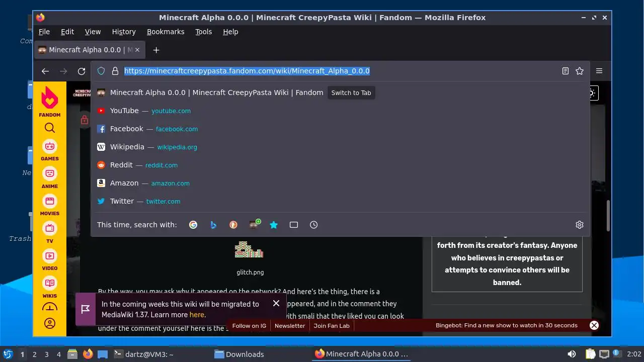The height and width of the screenshot is (362, 644).
Task: Choose the Amazon suggestion
Action: coord(340,183)
